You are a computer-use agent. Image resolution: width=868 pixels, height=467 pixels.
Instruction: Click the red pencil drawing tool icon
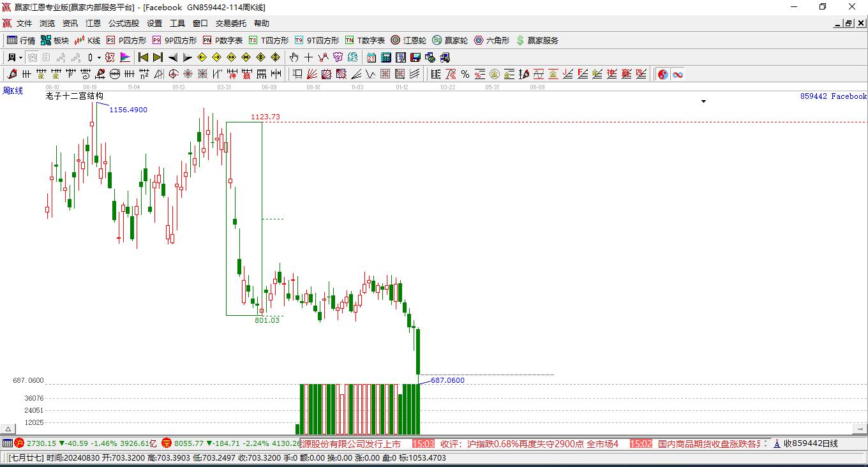click(x=11, y=74)
